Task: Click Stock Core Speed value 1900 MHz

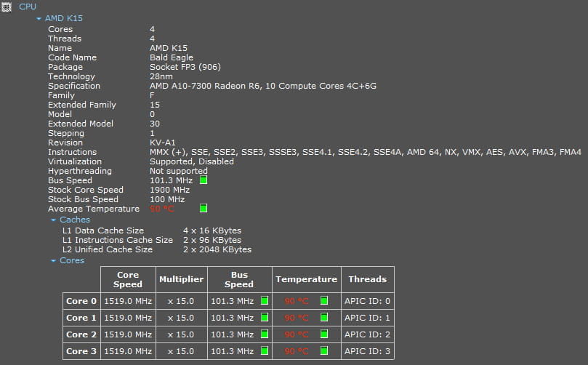Action: pyautogui.click(x=169, y=190)
